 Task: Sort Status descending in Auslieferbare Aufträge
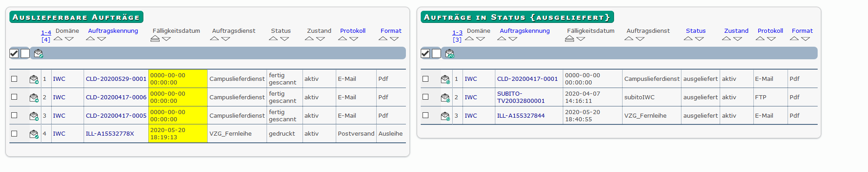285,39
